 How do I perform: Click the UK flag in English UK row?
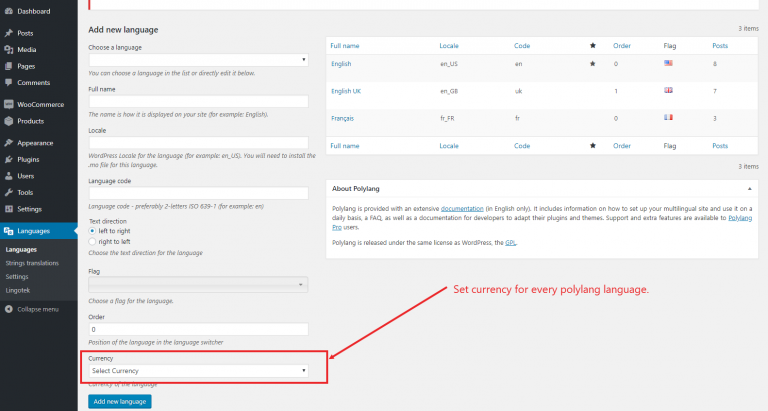(x=668, y=90)
